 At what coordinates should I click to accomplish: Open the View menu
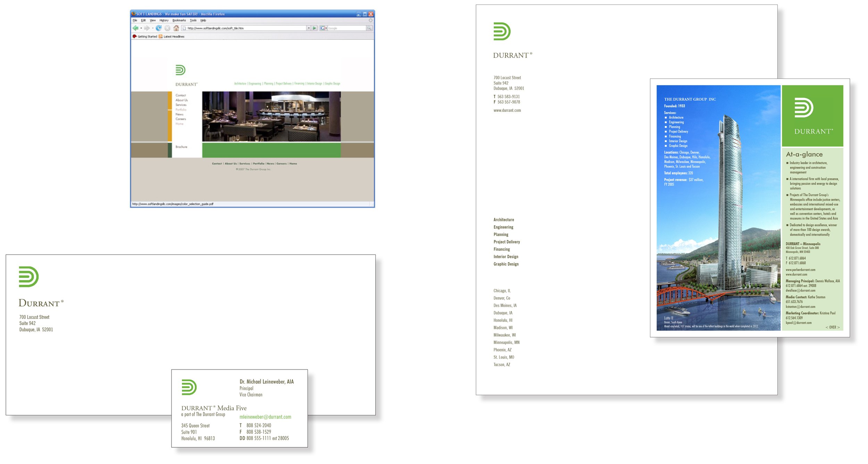coord(153,20)
